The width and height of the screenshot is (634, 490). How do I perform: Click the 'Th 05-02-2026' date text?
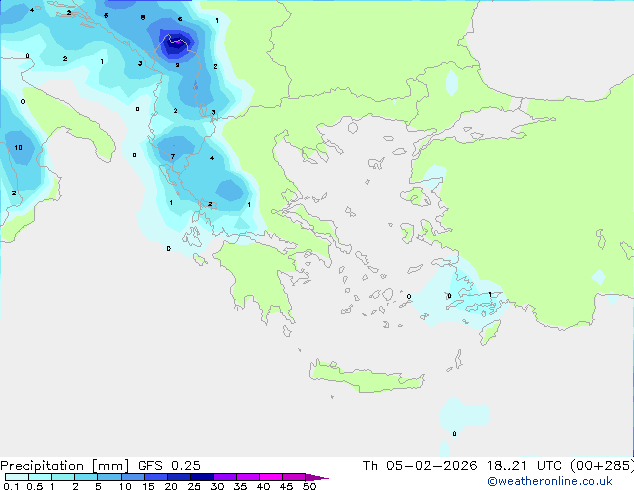[420, 466]
